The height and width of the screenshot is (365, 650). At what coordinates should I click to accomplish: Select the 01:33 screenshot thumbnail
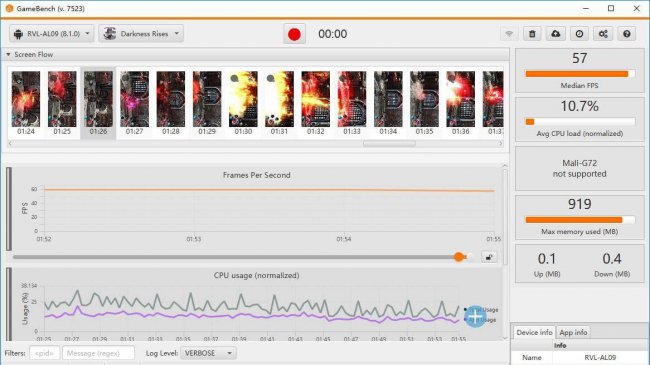pyautogui.click(x=352, y=103)
